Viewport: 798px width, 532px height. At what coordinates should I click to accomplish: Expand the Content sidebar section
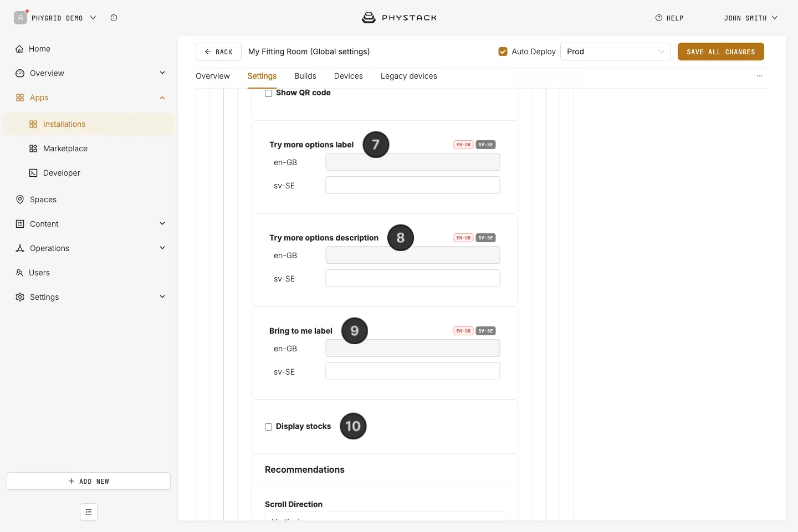click(162, 223)
